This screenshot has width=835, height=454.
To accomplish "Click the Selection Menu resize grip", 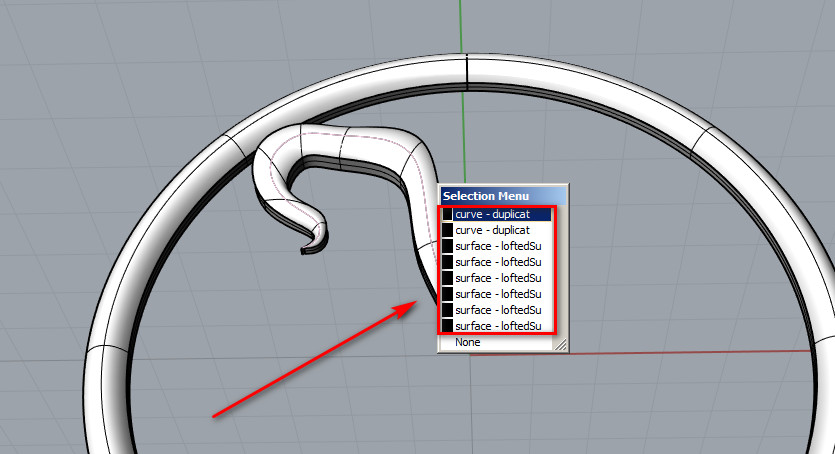I will 560,345.
